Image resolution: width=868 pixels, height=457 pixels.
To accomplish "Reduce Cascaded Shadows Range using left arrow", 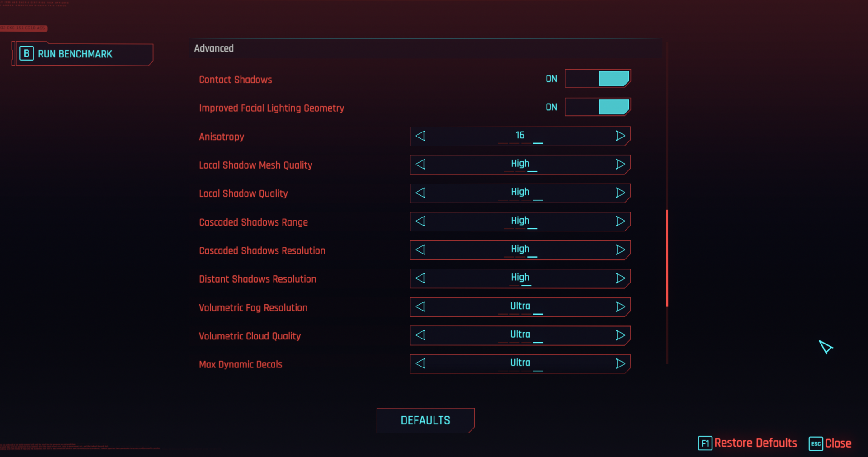I will (x=420, y=221).
